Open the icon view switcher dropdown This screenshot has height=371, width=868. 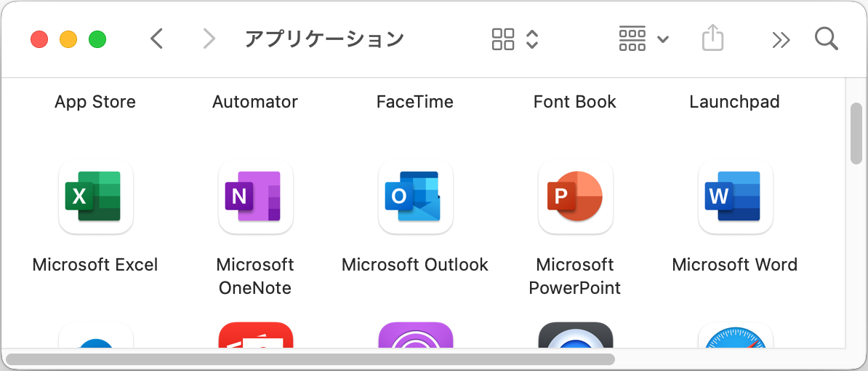515,39
